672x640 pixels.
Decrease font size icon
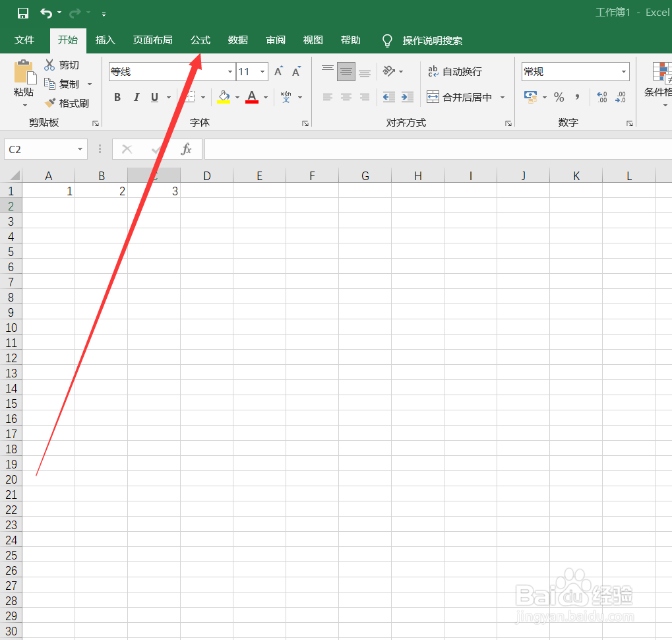[x=297, y=71]
